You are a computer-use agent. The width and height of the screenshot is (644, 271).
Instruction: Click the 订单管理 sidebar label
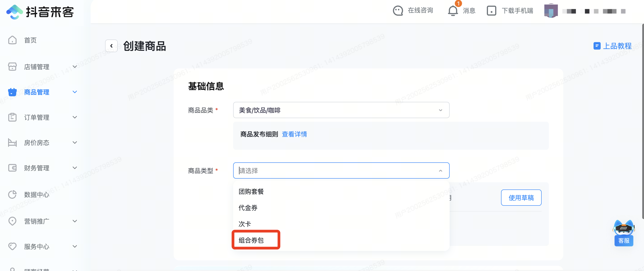[37, 117]
